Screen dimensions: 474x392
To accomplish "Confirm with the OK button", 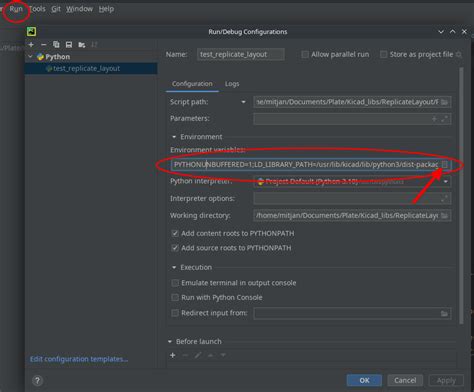I will 364,380.
